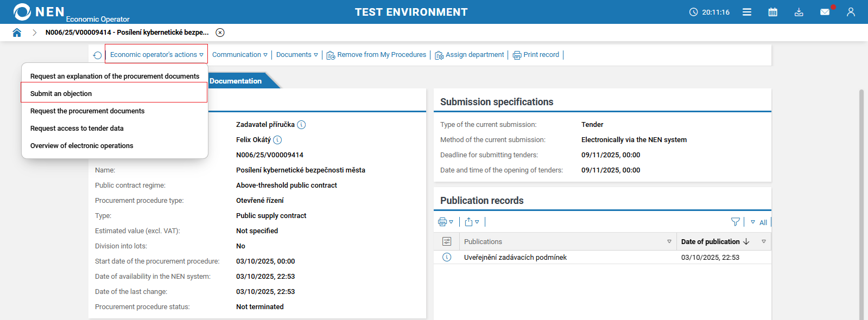Open the downloads icon in header

(799, 12)
